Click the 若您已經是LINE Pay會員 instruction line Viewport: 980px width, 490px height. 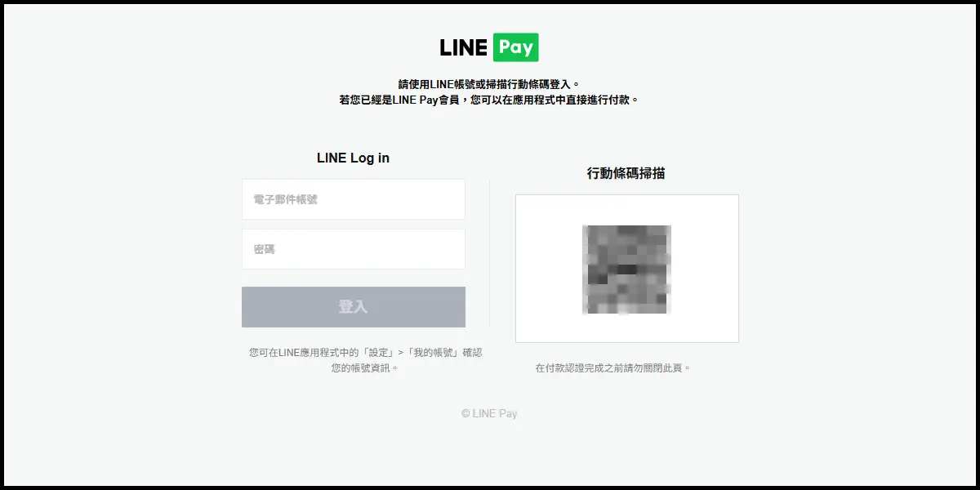click(489, 100)
